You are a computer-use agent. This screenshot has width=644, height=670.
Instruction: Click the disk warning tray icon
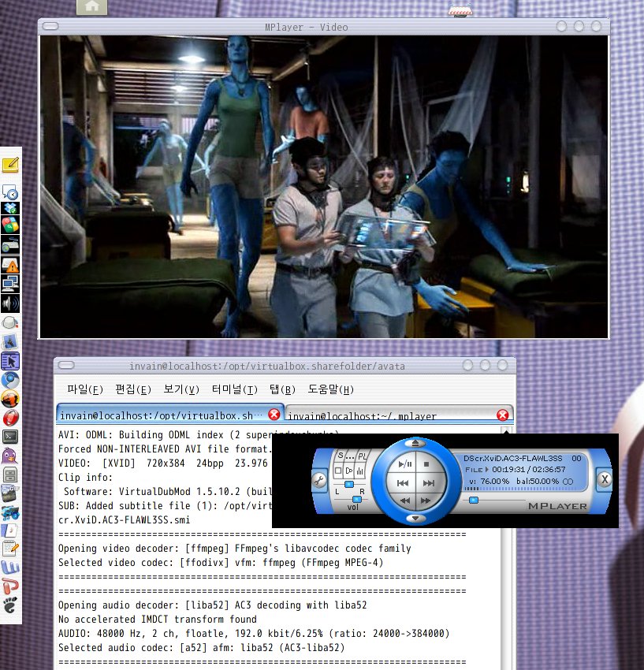point(10,265)
